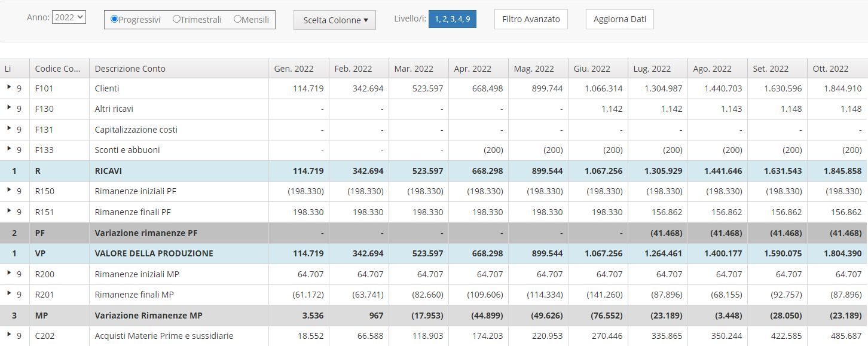Click the Filtro Avanzato button
The width and height of the screenshot is (868, 346).
[531, 19]
